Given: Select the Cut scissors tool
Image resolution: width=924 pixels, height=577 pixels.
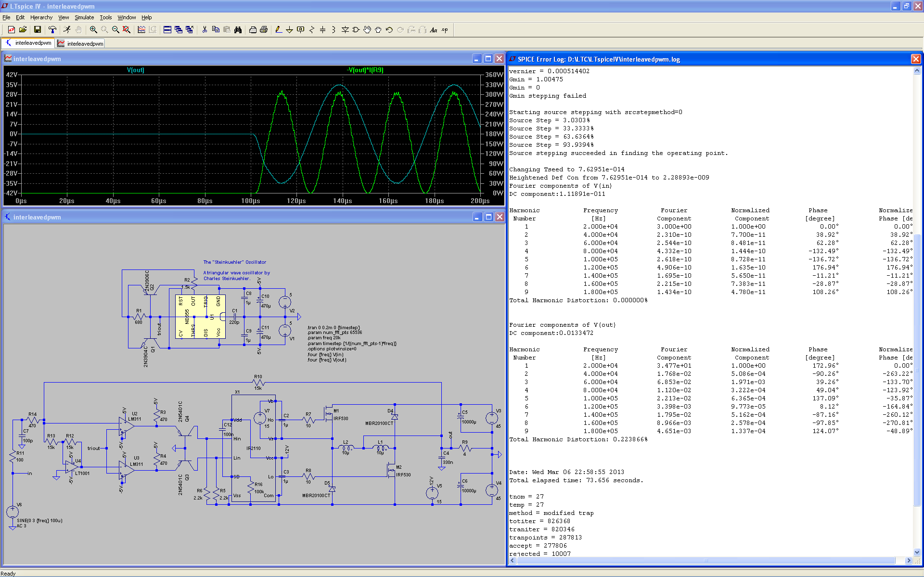Looking at the screenshot, I should tap(205, 30).
